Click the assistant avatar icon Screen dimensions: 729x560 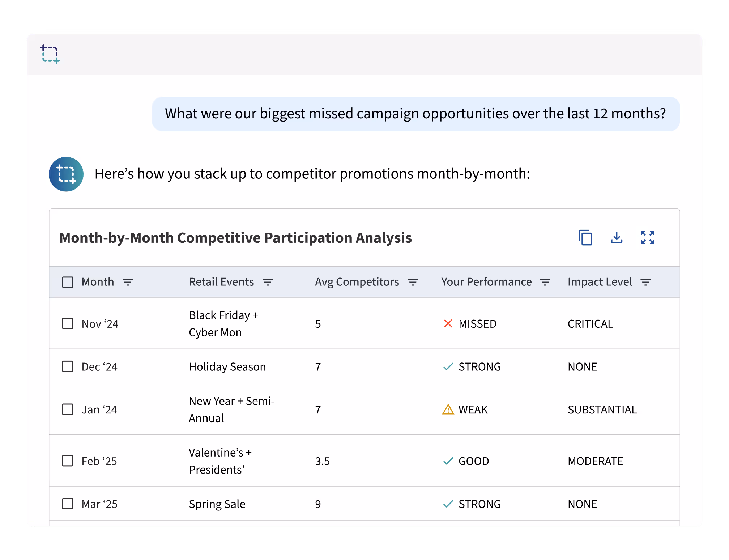[x=66, y=174]
